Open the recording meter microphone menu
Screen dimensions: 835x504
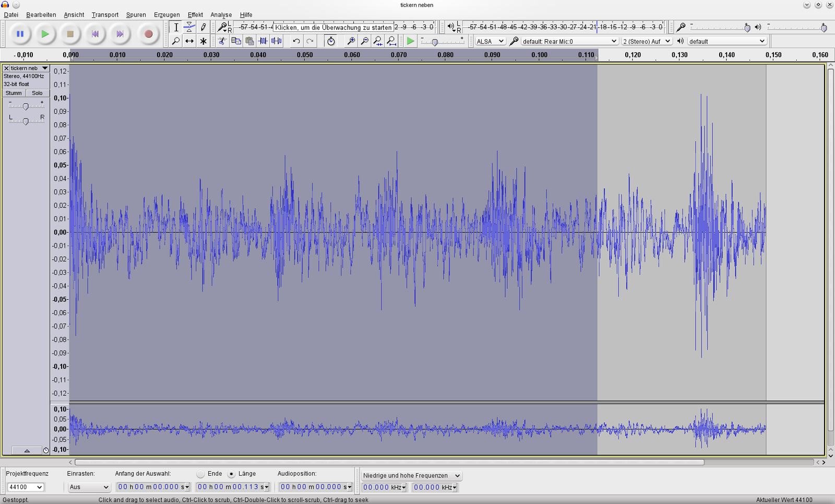(x=223, y=27)
